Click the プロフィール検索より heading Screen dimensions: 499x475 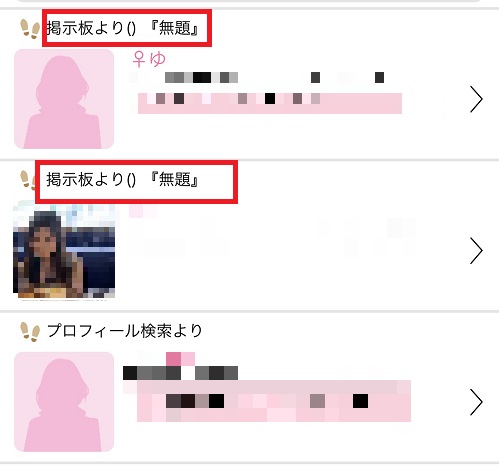(125, 331)
